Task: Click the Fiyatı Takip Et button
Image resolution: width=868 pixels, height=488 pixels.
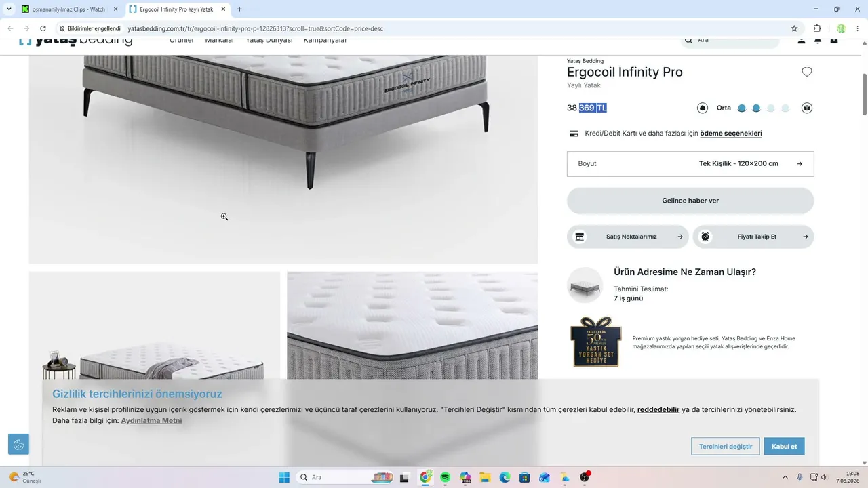Action: point(753,237)
